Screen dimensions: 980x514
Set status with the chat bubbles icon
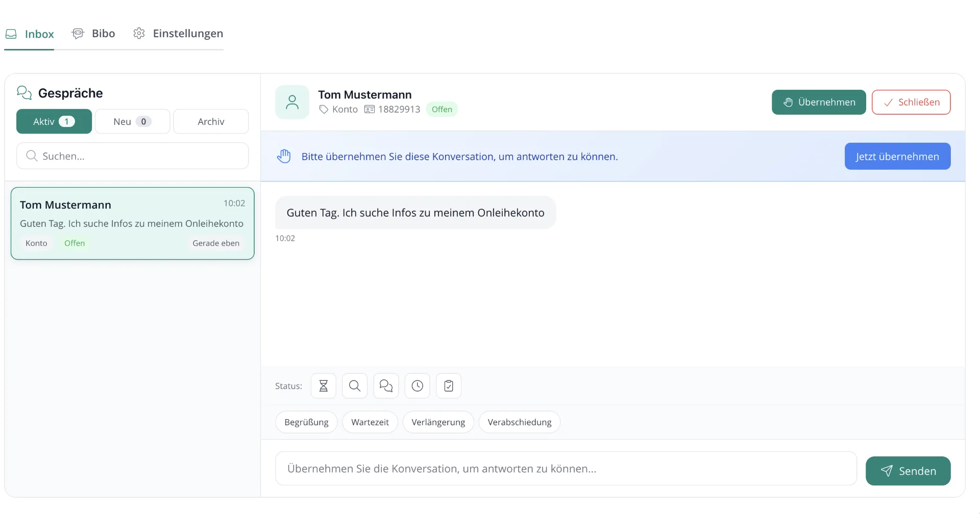coord(386,386)
